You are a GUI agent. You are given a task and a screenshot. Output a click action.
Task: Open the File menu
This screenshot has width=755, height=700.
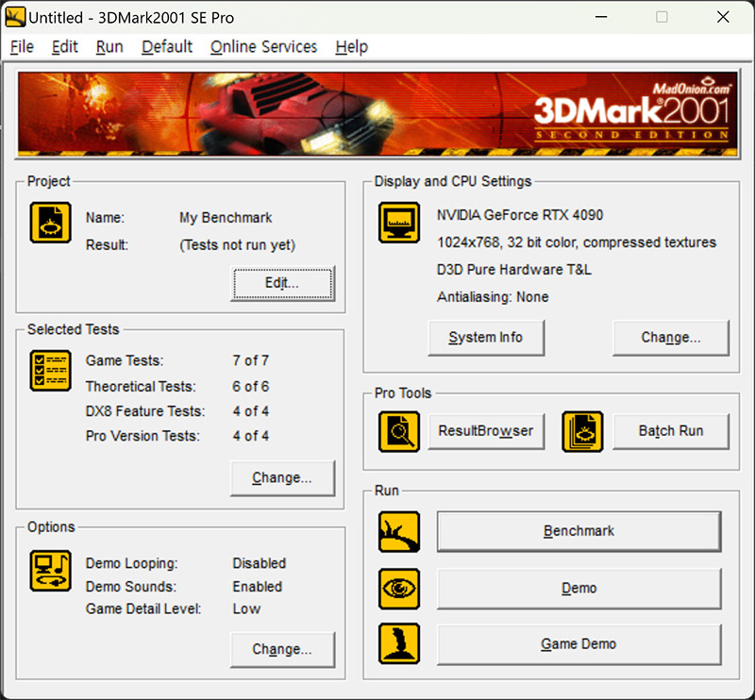22,47
